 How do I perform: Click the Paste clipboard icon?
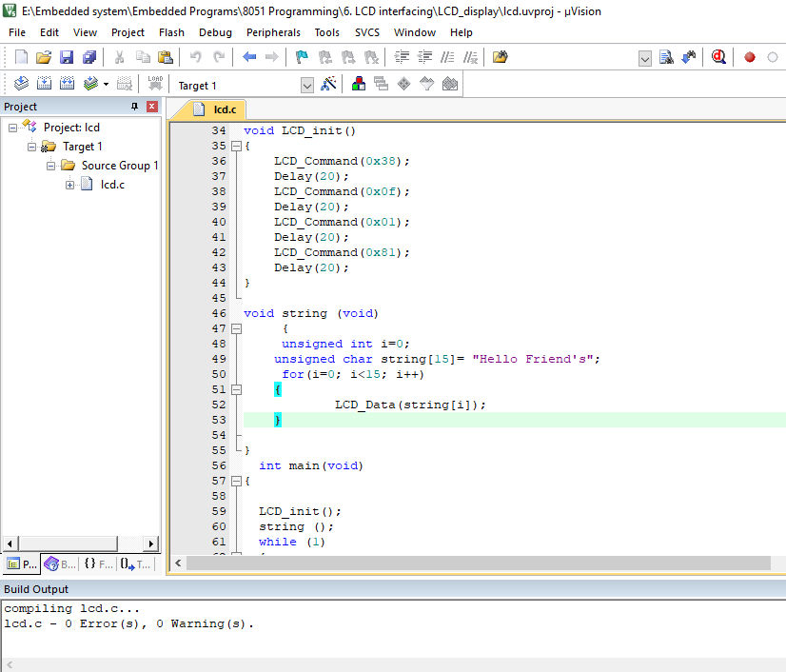166,57
